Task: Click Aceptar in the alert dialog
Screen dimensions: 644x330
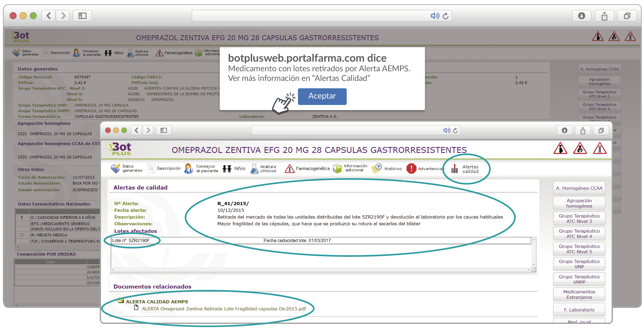Action: 322,96
